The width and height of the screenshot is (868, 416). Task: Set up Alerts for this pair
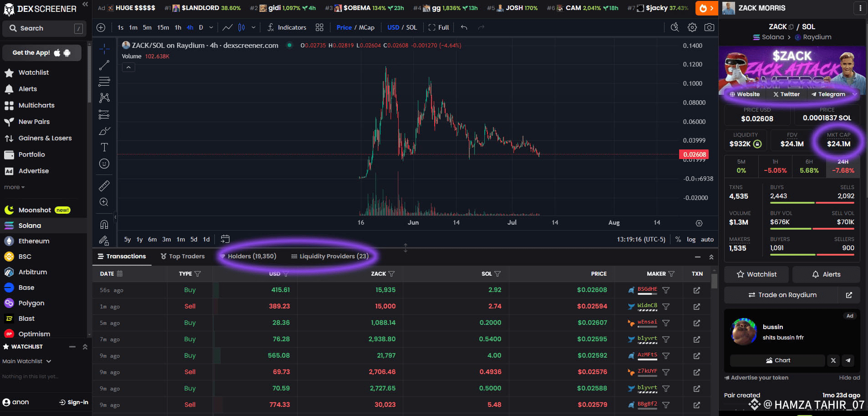point(826,274)
